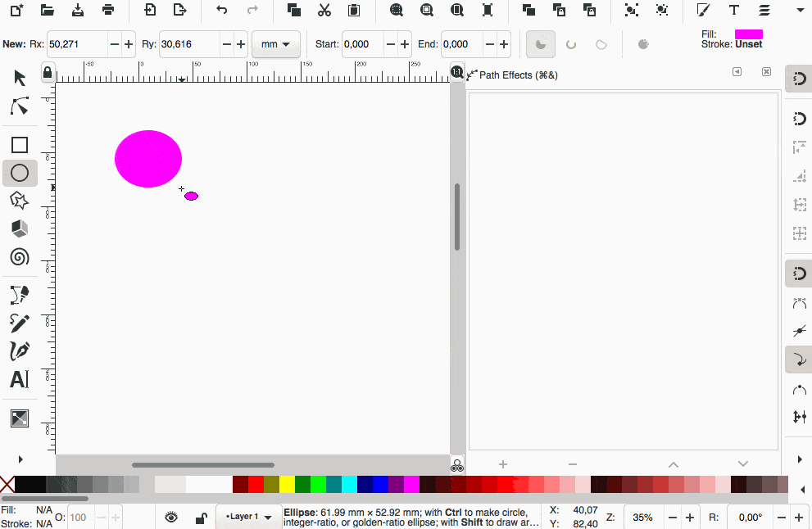Viewport: 812px width, 529px height.
Task: Select the Rectangle tool
Action: [x=20, y=145]
